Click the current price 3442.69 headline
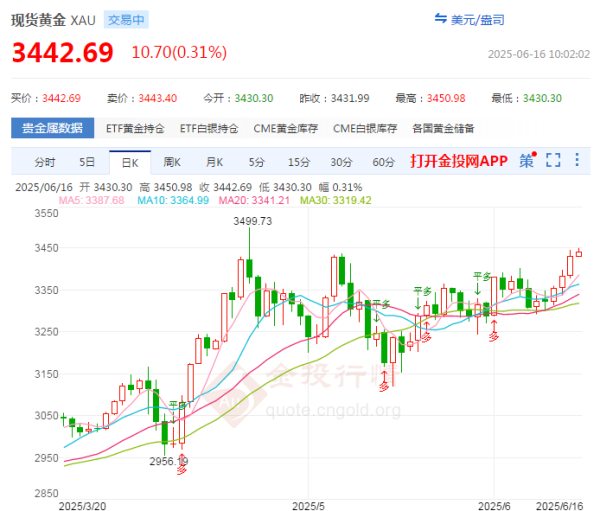The width and height of the screenshot is (600, 511). 63,52
